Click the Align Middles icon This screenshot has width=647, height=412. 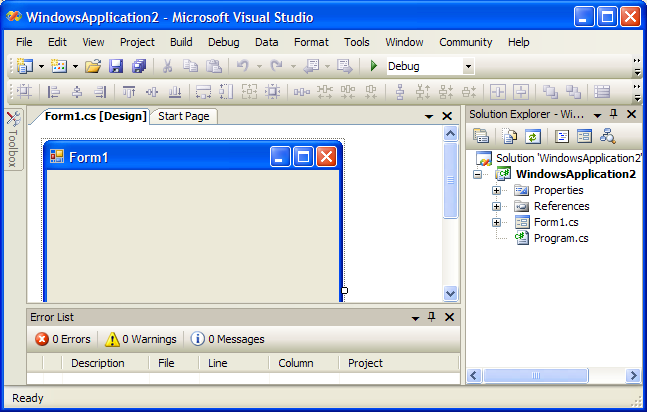click(x=152, y=92)
